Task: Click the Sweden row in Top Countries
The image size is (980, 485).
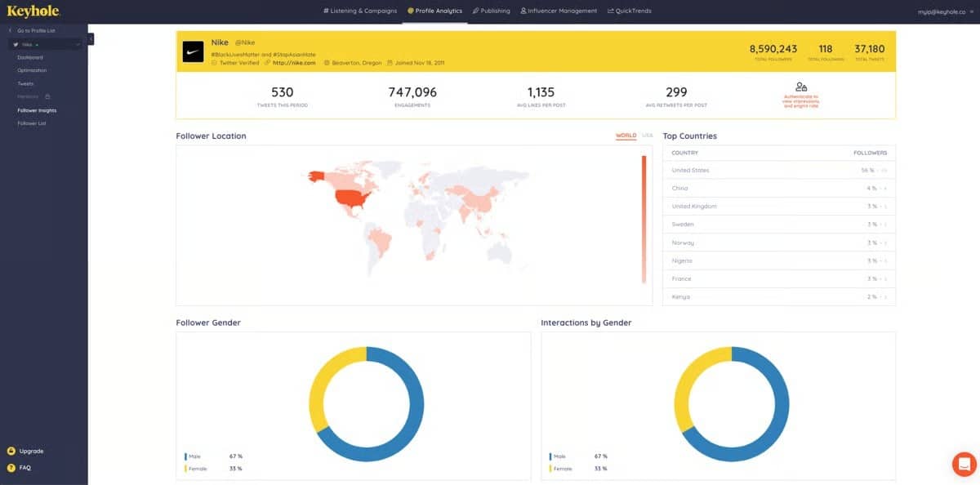Action: pos(779,225)
